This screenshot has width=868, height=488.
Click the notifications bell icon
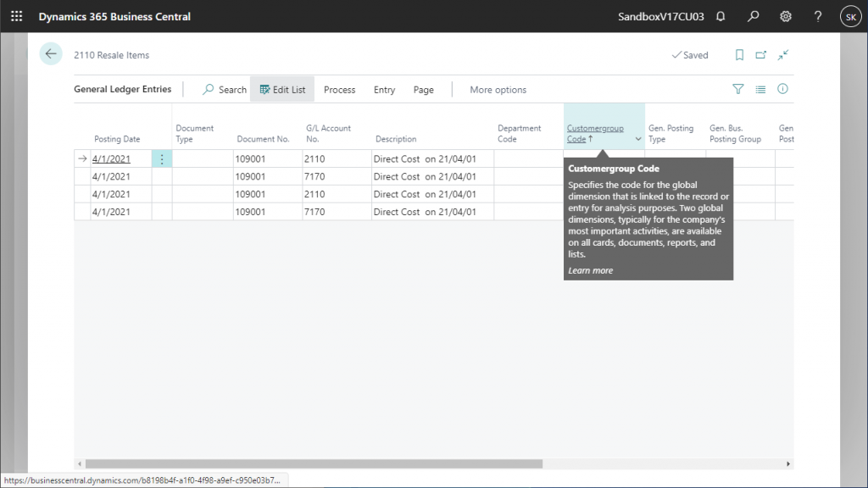[721, 16]
